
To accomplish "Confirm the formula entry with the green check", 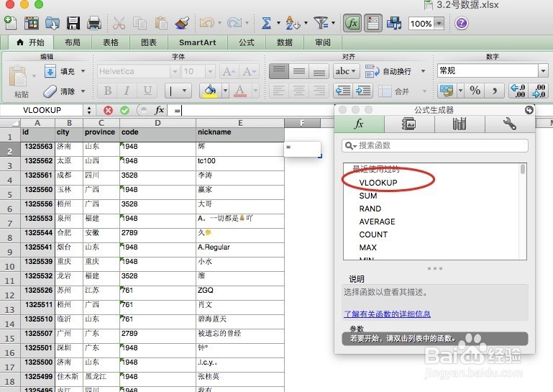I will pyautogui.click(x=125, y=111).
